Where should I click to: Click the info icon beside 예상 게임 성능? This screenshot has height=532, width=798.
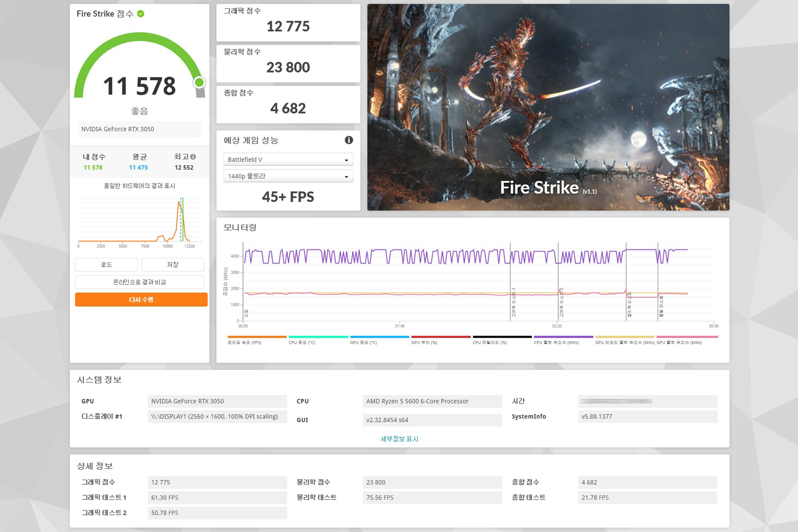349,140
